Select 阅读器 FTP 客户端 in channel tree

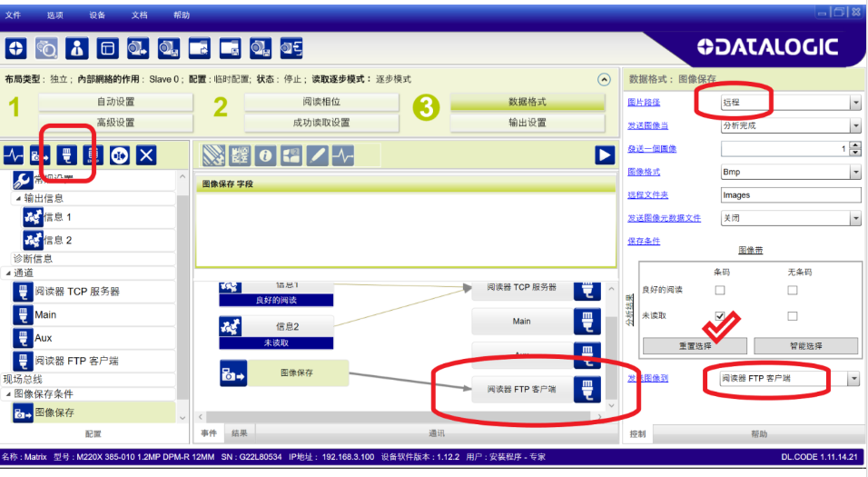click(x=76, y=361)
